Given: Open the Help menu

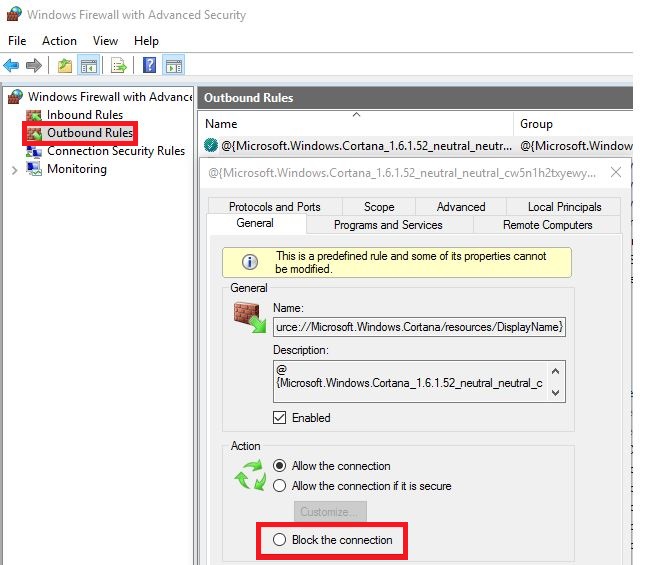Looking at the screenshot, I should point(146,41).
